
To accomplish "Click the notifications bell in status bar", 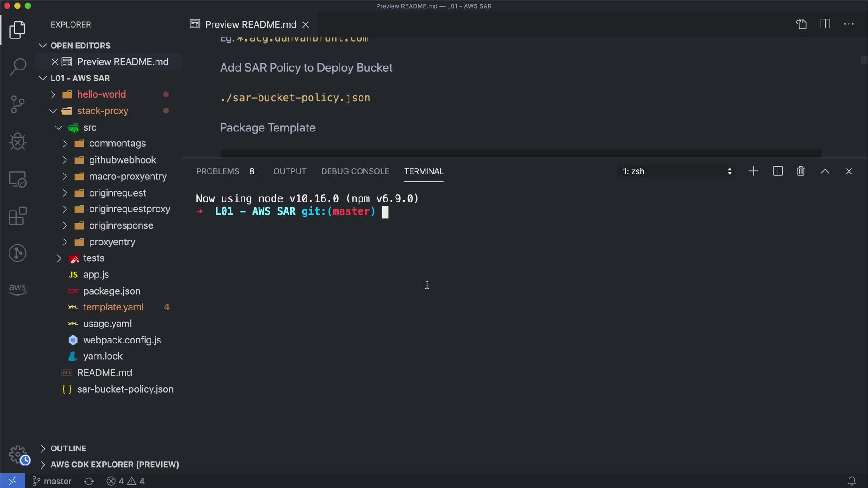I will tap(851, 481).
